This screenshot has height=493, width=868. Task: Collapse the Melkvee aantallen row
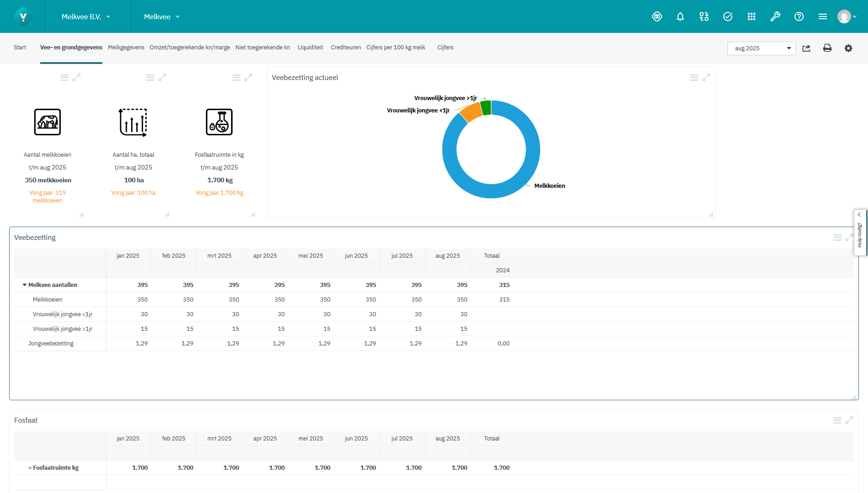tap(25, 285)
